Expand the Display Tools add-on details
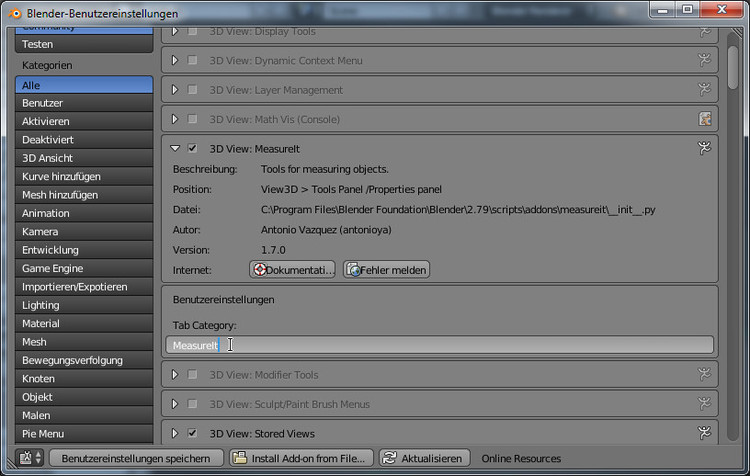 pyautogui.click(x=175, y=32)
